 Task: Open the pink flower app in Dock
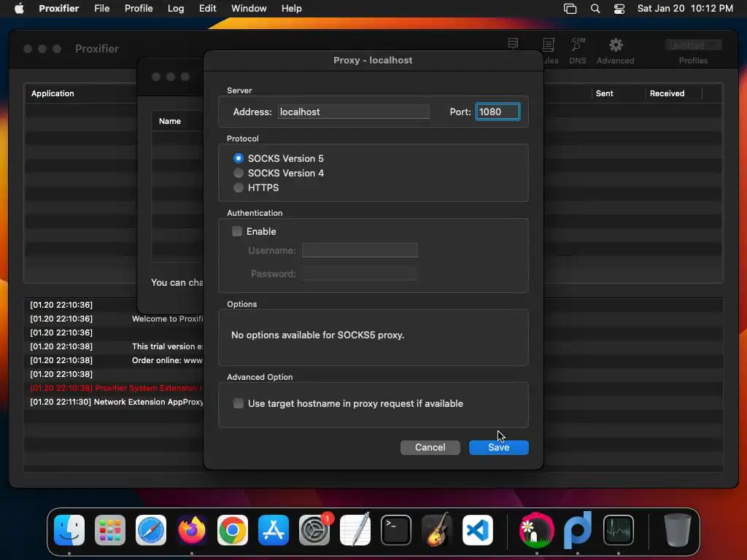536,530
